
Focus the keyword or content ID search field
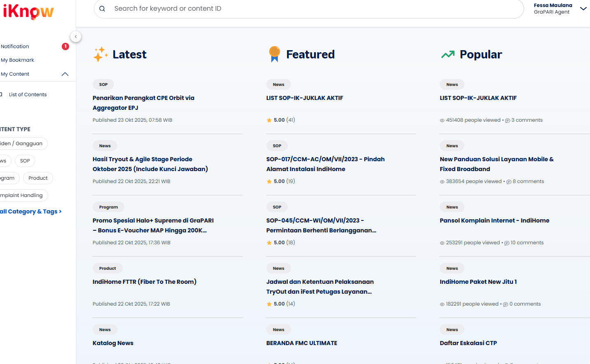tap(309, 9)
